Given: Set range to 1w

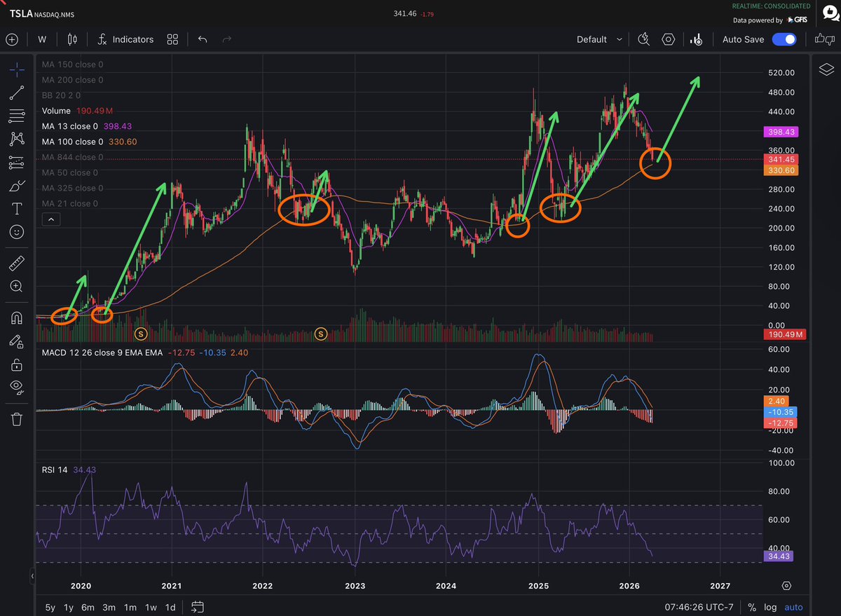Looking at the screenshot, I should [x=151, y=607].
